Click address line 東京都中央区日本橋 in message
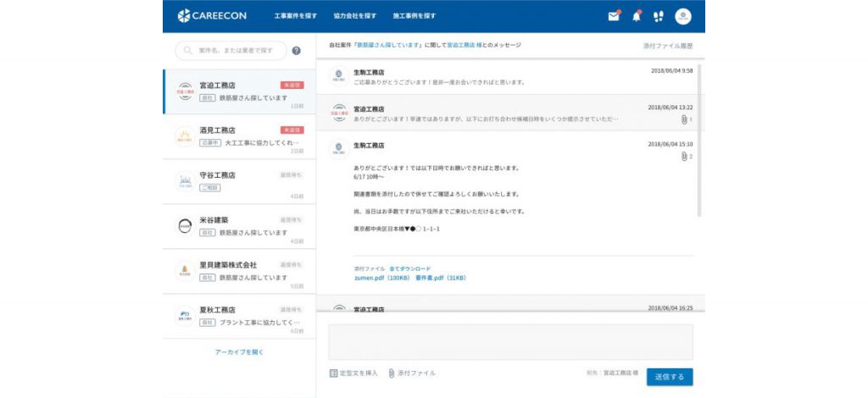The height and width of the screenshot is (398, 868). pyautogui.click(x=397, y=229)
